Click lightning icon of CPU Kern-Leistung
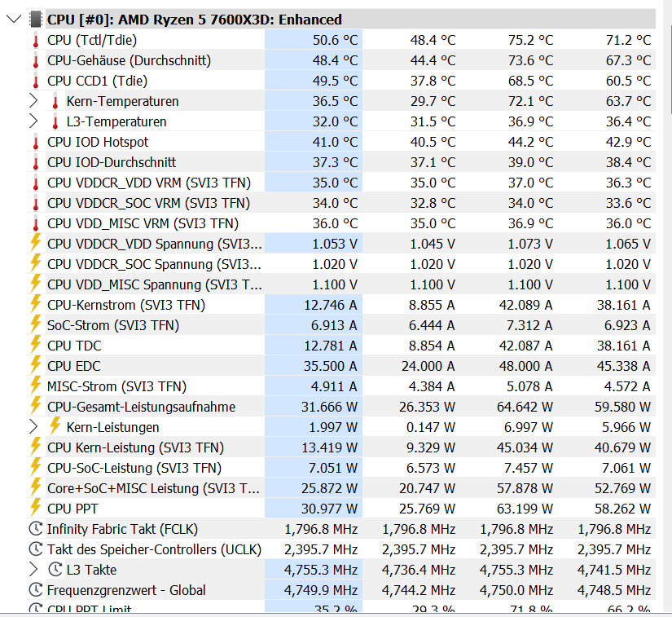 (x=36, y=447)
